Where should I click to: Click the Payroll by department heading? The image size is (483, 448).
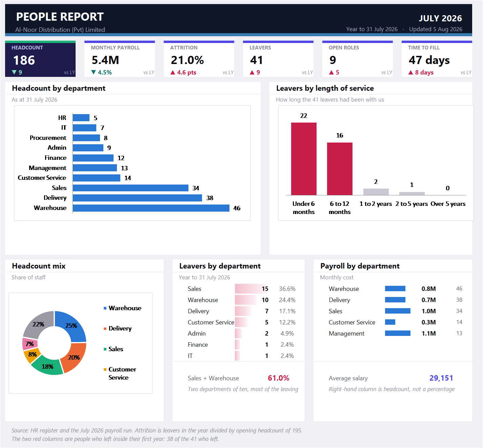pyautogui.click(x=360, y=266)
